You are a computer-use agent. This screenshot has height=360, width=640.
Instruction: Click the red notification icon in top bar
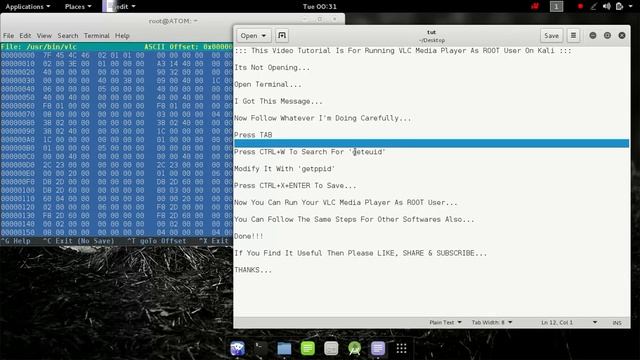(535, 6)
